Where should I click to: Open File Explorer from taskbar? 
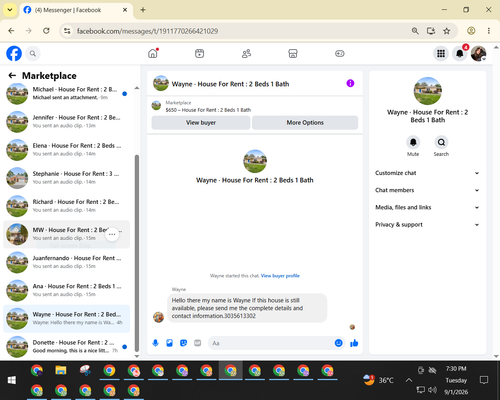pos(61,370)
